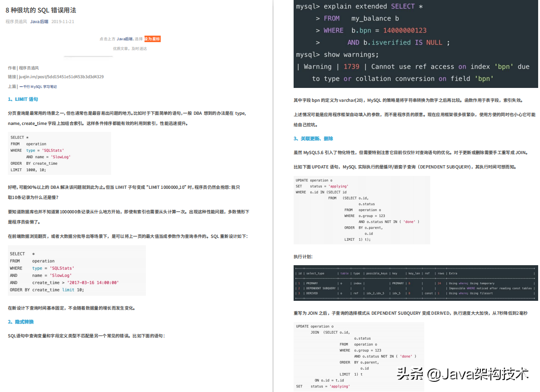Click the paragraph starting '虽然 MySQL5.6 引入了物化特性'
This screenshot has height=392, width=540.
click(x=411, y=152)
